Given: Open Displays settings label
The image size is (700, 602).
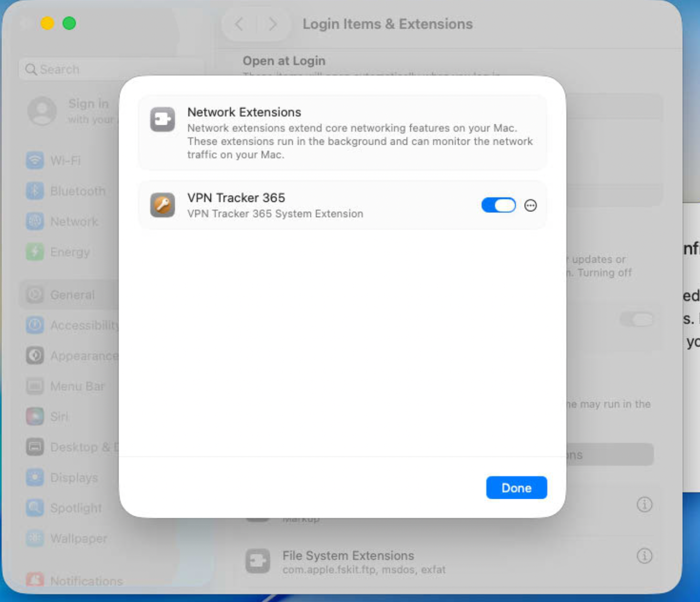Looking at the screenshot, I should tap(74, 478).
